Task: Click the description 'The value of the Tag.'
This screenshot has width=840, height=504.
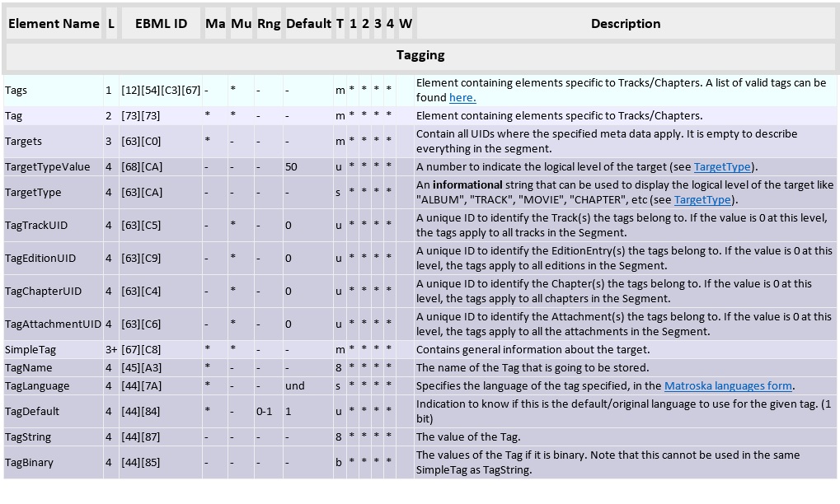Action: 468,436
